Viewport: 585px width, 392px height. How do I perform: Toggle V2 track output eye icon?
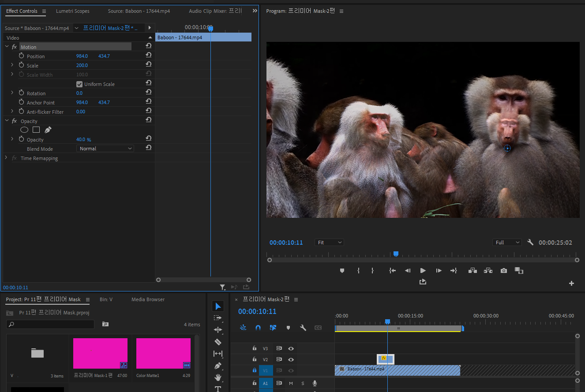(x=291, y=360)
